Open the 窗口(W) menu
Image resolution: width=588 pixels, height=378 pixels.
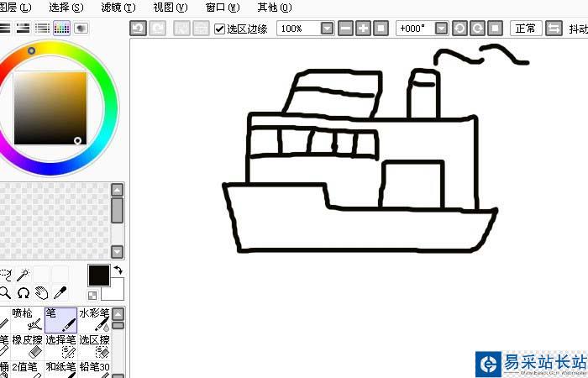pyautogui.click(x=223, y=7)
